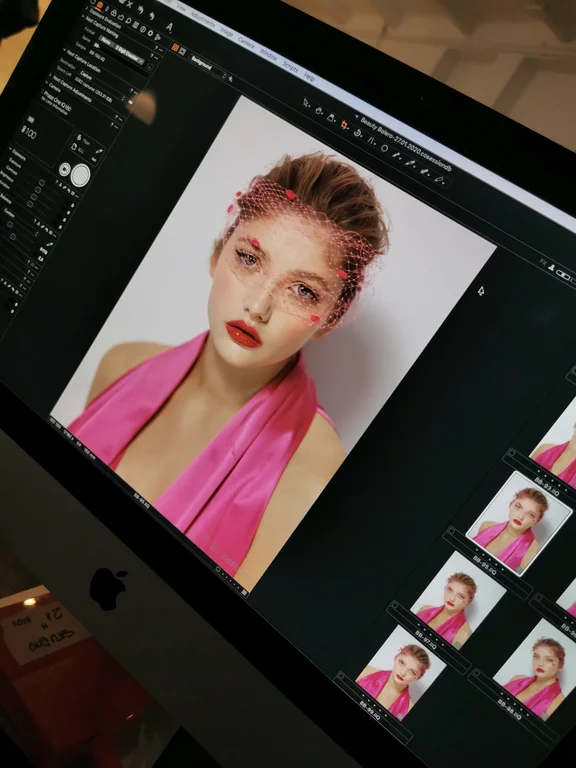Image resolution: width=576 pixels, height=768 pixels.
Task: Click tag box on BB-98.IIQ label bar
Action: point(477,672)
